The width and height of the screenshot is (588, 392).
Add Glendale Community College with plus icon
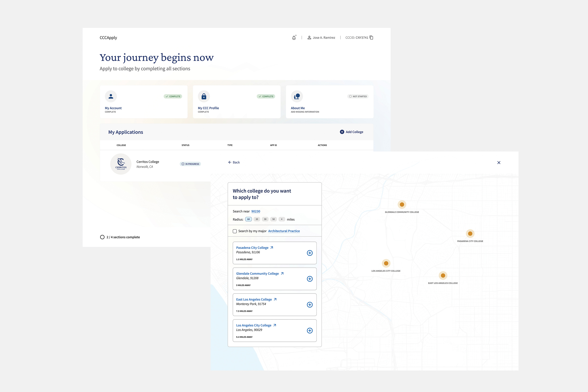point(310,279)
